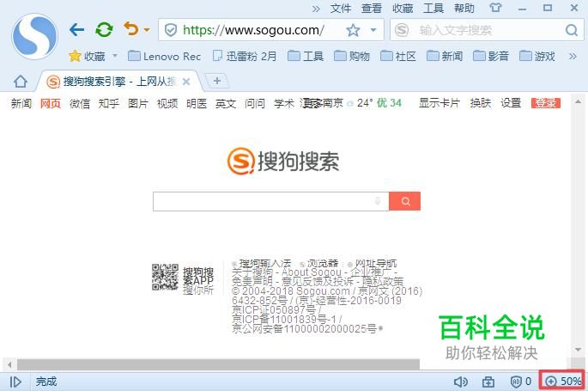Open dropdown next to undo icon
This screenshot has width=588, height=391.
147,30
